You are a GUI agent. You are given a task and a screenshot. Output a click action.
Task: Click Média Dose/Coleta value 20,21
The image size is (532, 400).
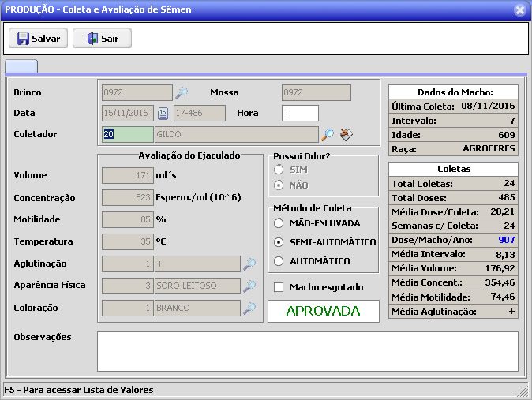point(503,211)
